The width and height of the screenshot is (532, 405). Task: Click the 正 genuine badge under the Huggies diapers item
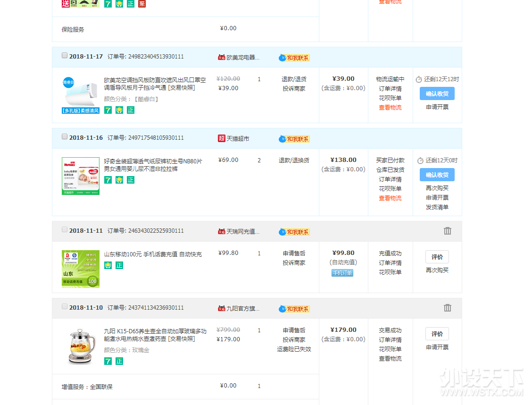pos(131,180)
